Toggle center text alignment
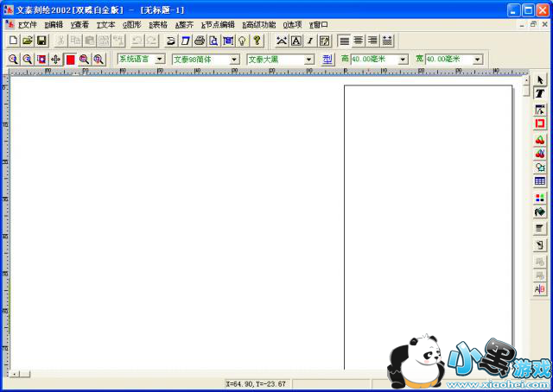Image resolution: width=553 pixels, height=392 pixels. (359, 41)
